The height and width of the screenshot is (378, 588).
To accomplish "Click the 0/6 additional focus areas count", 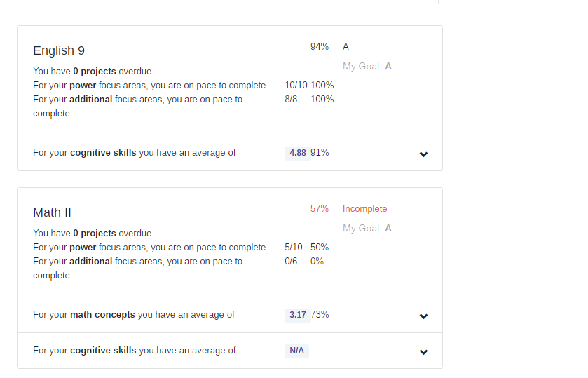I will pyautogui.click(x=291, y=262).
